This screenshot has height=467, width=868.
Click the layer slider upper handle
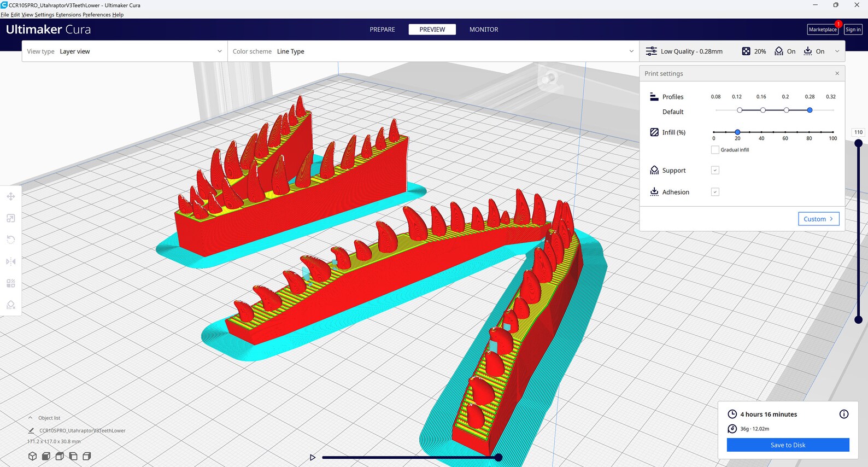[x=859, y=143]
